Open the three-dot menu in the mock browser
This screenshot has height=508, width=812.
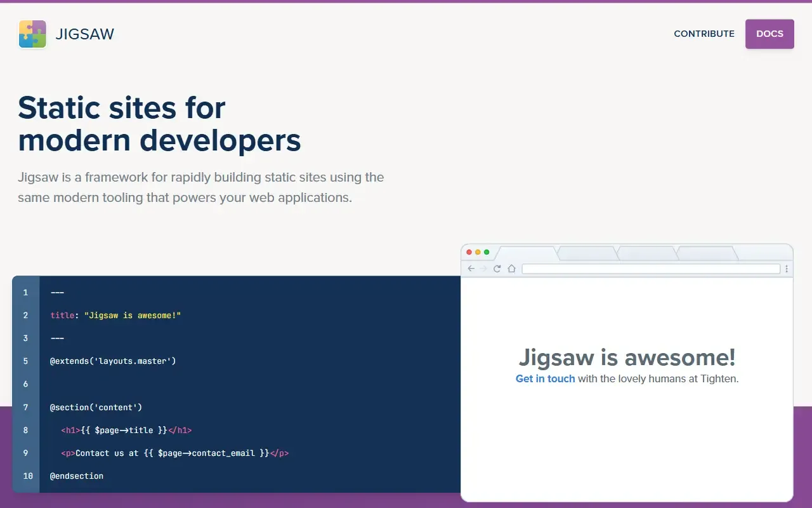coord(787,269)
